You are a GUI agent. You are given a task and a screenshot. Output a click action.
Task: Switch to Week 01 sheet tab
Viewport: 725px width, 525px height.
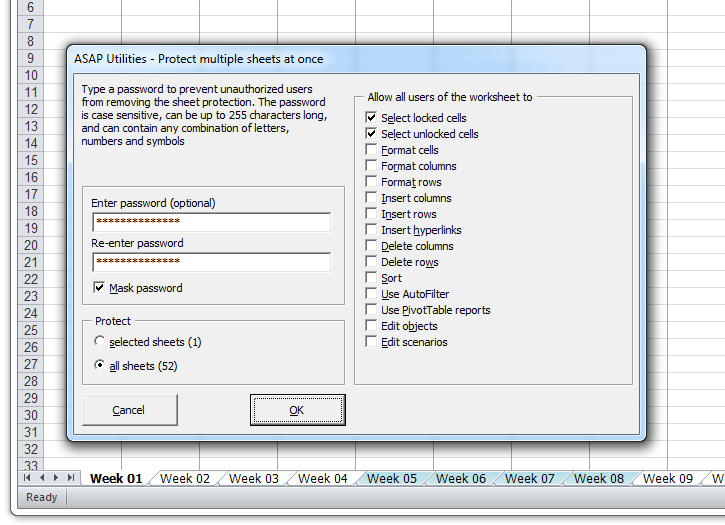[116, 478]
